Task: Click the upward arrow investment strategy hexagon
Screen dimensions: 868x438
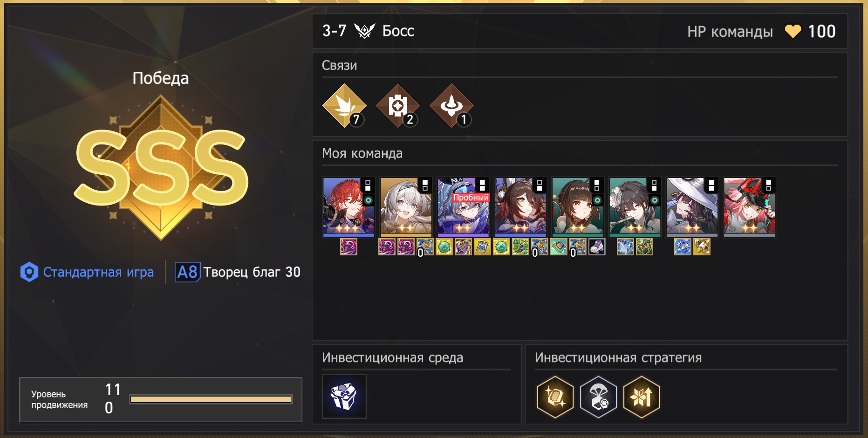Action: pos(642,397)
